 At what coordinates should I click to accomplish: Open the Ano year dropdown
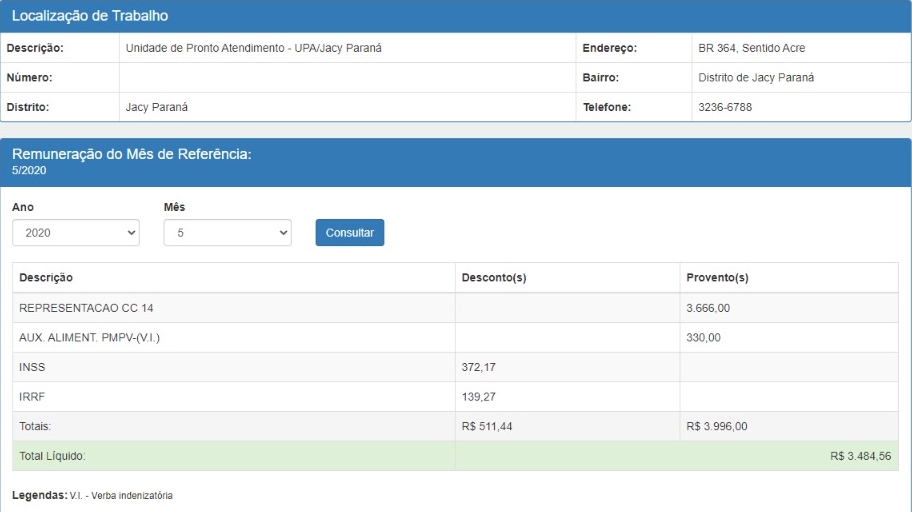pos(75,233)
